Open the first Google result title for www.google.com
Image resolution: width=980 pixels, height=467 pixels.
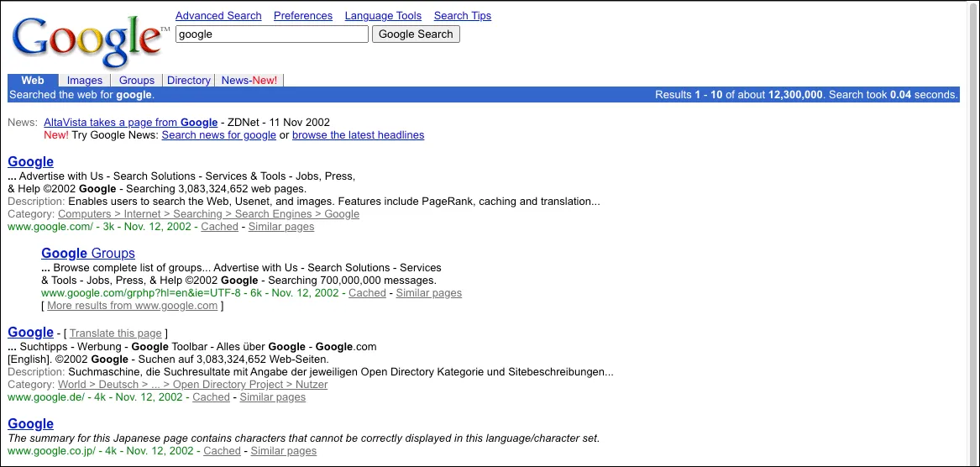pos(30,162)
